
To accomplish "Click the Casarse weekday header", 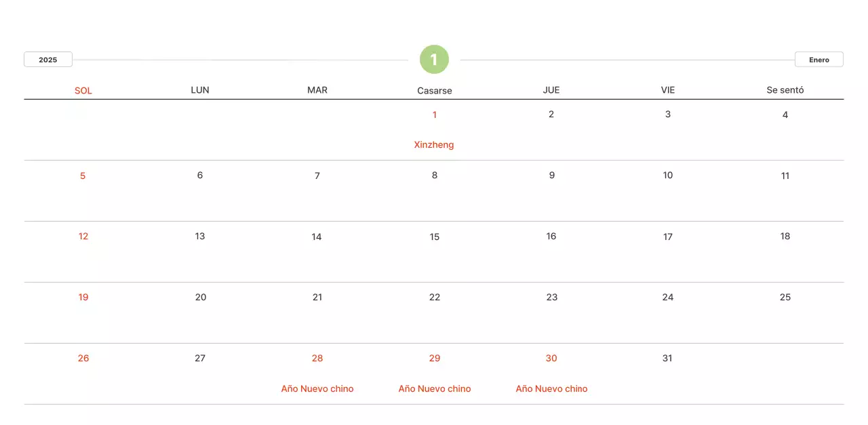I will (x=435, y=90).
